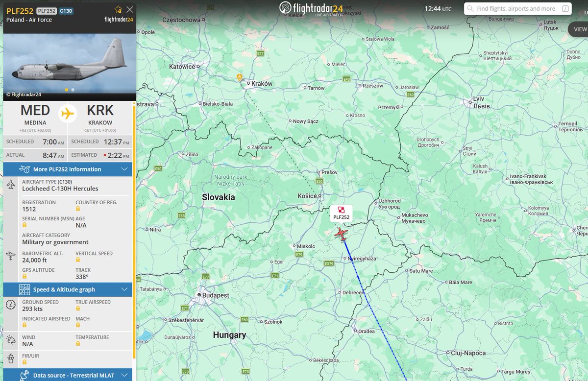588x381 pixels.
Task: Close the PLF252 flight details panel
Action: pyautogui.click(x=130, y=9)
